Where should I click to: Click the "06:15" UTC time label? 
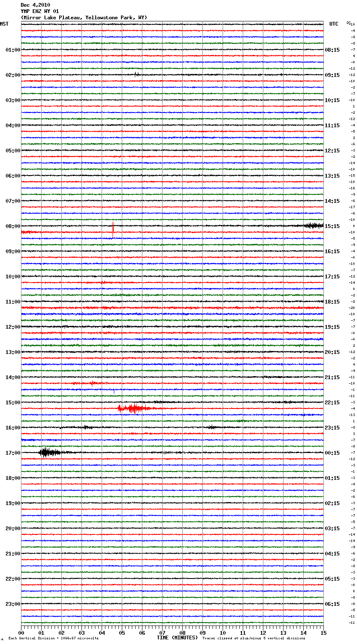332,604
